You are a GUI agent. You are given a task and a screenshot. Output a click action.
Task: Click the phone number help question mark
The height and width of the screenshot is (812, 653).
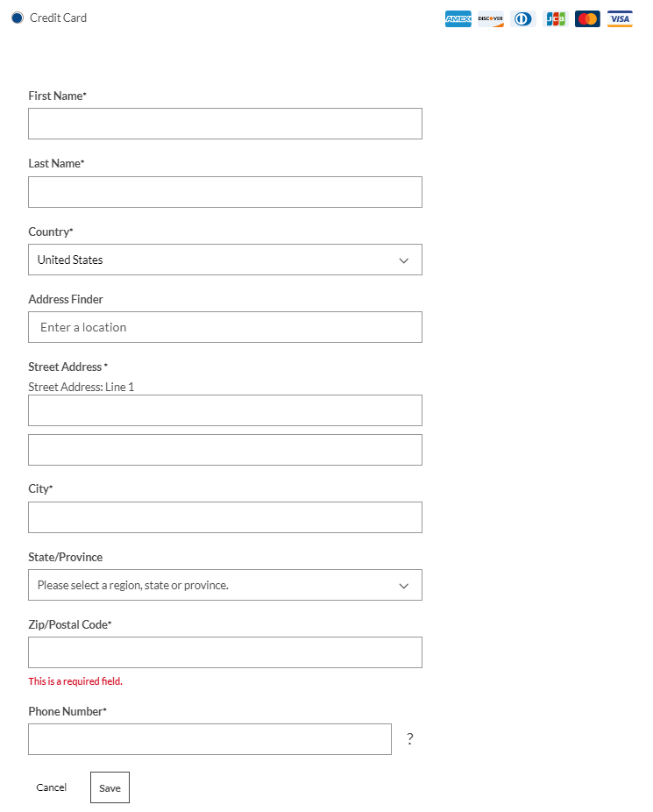point(409,739)
